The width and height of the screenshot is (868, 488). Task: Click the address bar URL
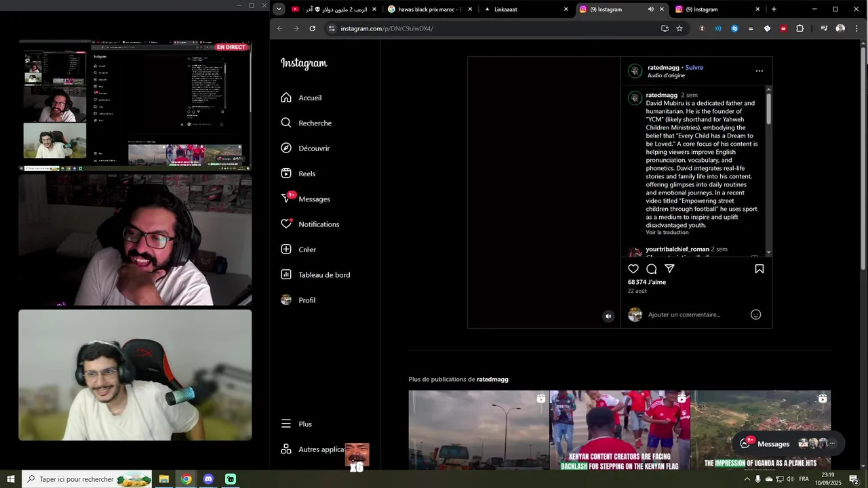[387, 28]
